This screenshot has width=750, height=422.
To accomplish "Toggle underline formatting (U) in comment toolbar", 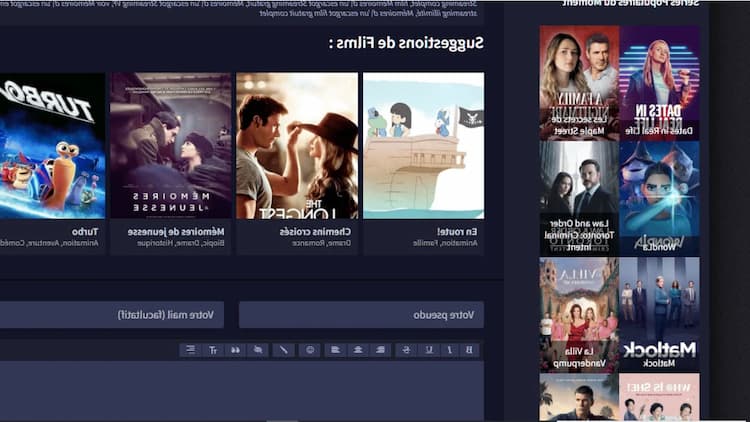I will click(429, 350).
